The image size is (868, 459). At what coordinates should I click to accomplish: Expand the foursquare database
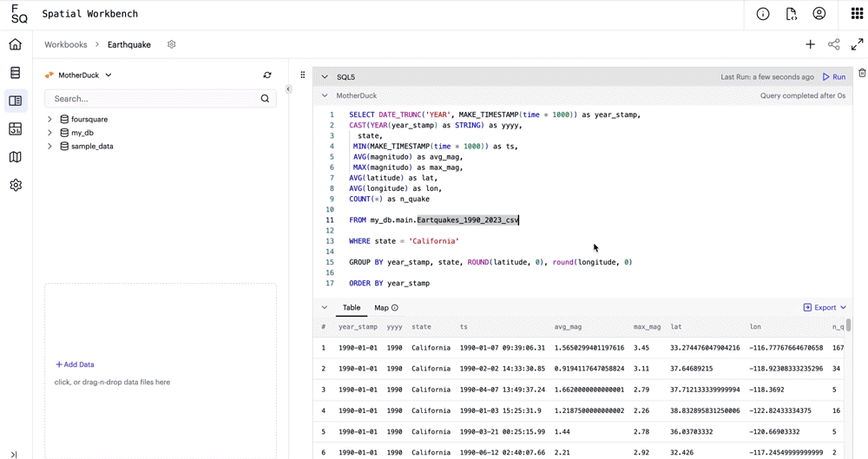click(49, 119)
